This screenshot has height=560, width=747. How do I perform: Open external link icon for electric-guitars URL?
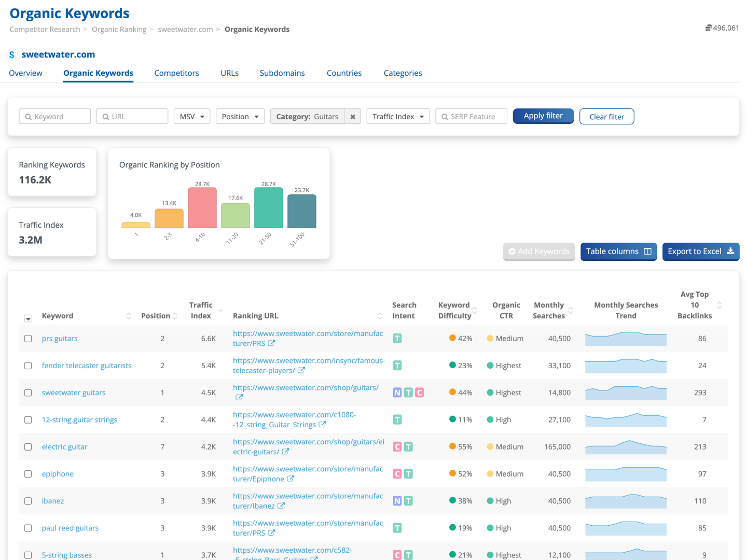[x=285, y=452]
